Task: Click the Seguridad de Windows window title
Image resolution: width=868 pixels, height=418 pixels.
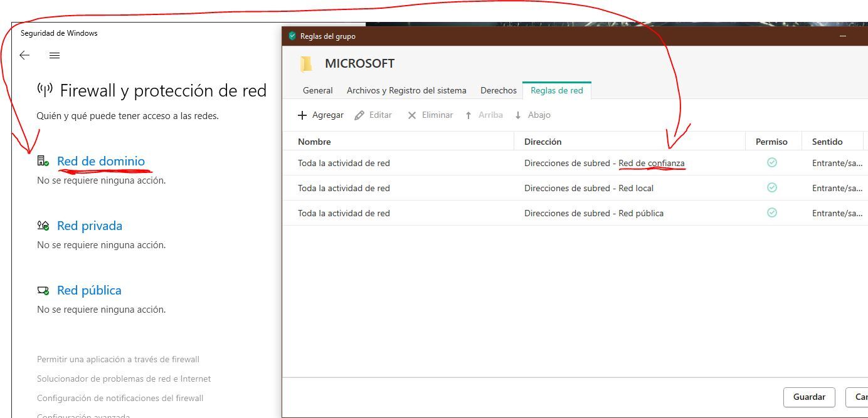Action: pos(59,33)
